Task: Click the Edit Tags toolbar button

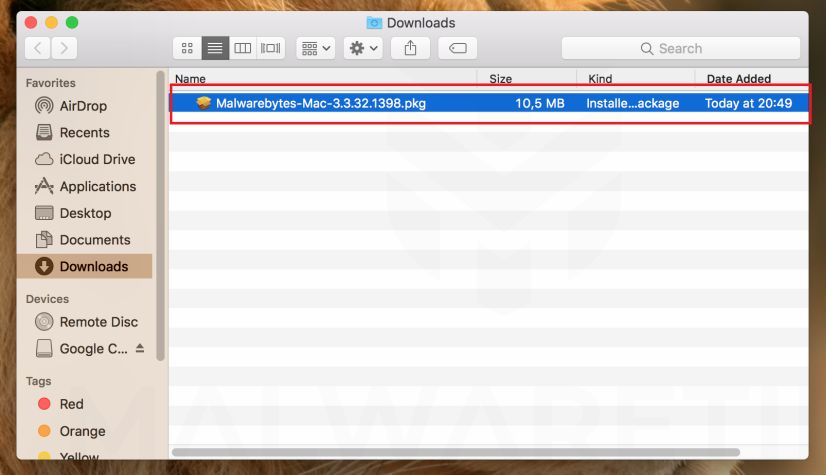Action: pos(457,48)
